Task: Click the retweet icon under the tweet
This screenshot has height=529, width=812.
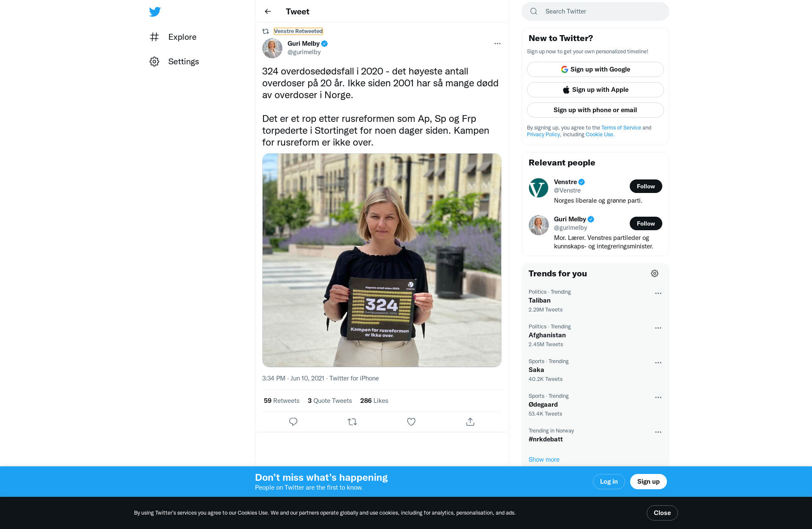Action: pyautogui.click(x=352, y=422)
